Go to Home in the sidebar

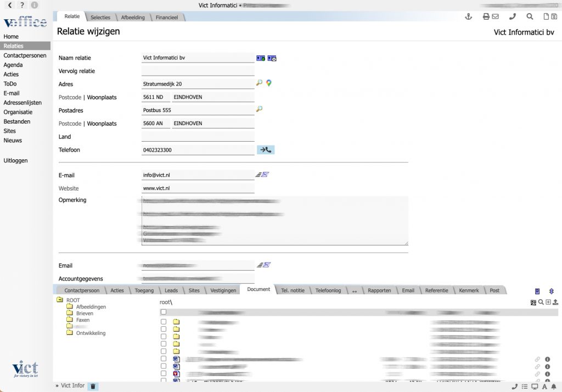[x=11, y=37]
